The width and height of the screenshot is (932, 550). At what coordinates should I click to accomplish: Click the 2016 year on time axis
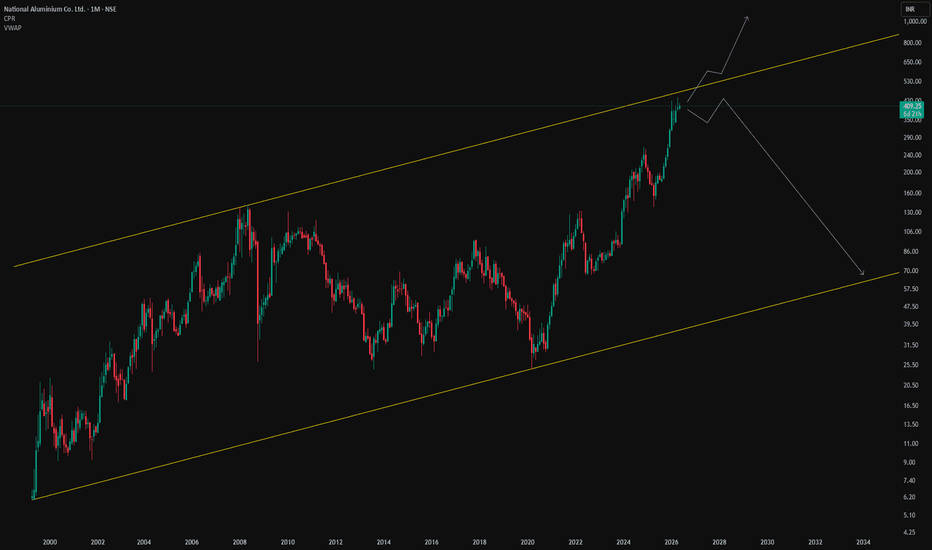(x=432, y=542)
